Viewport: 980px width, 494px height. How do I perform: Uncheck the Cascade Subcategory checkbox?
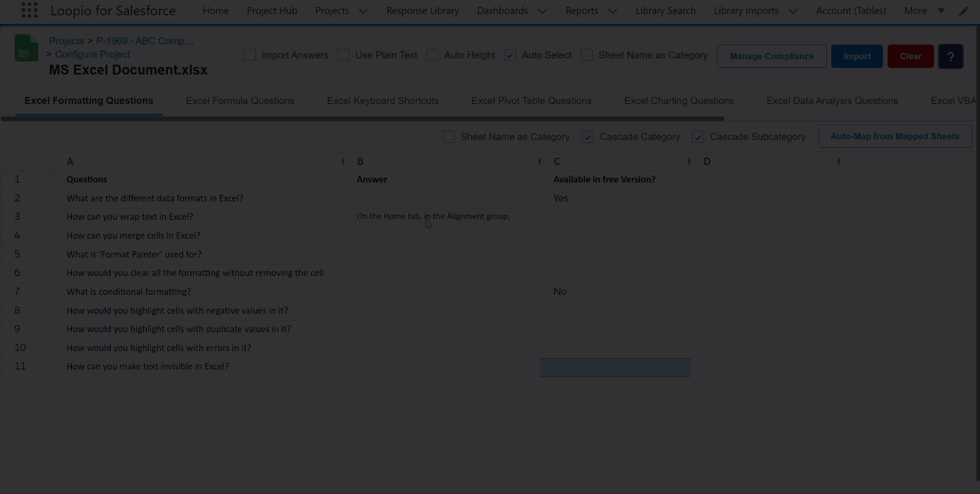click(x=698, y=137)
